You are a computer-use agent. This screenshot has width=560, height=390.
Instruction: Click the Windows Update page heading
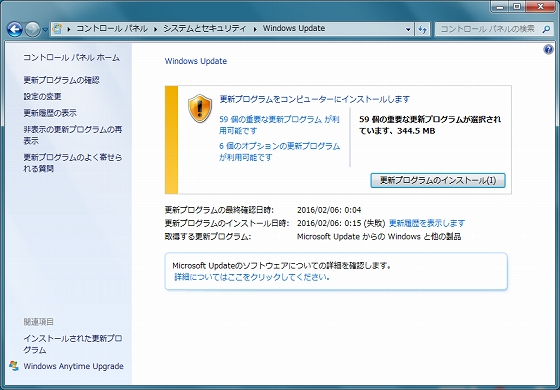tap(196, 61)
